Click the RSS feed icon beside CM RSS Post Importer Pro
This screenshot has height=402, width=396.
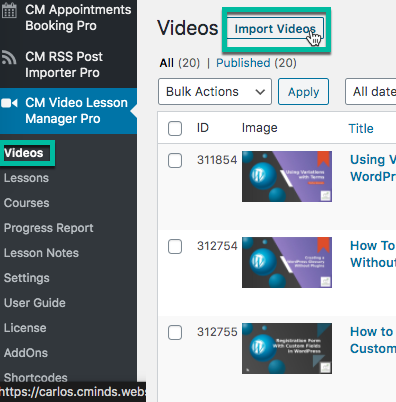(x=9, y=57)
